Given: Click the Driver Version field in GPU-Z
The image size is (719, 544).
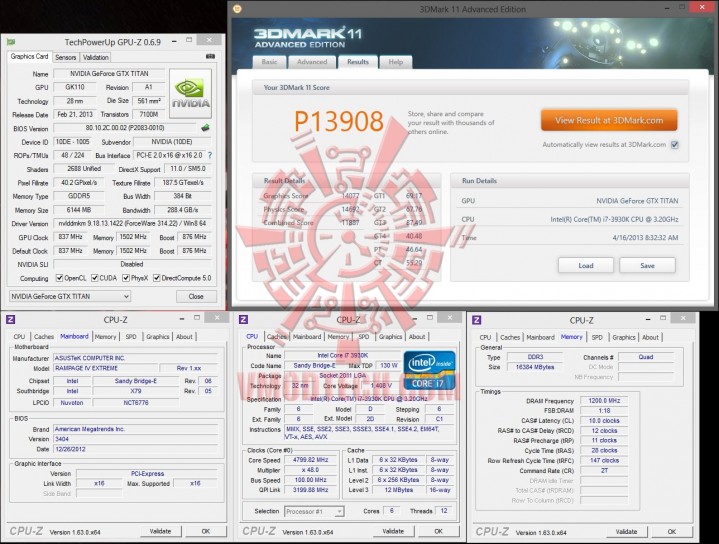Looking at the screenshot, I should click(x=133, y=223).
